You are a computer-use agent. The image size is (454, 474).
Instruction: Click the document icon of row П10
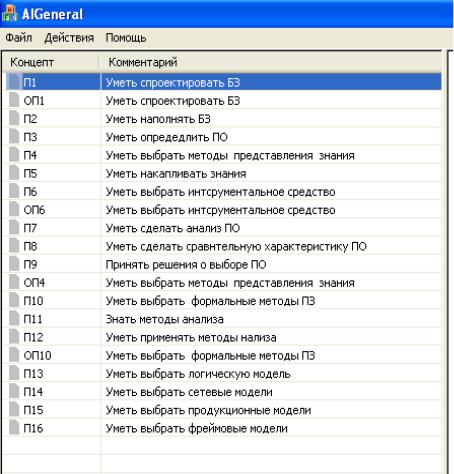point(14,300)
